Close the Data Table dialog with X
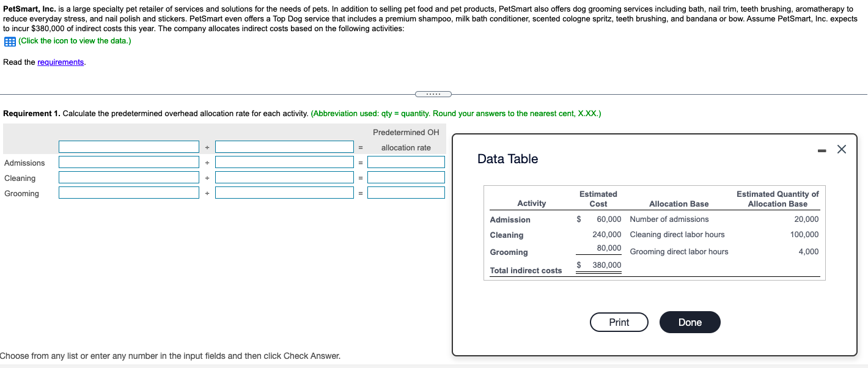This screenshot has height=368, width=868. pyautogui.click(x=842, y=149)
